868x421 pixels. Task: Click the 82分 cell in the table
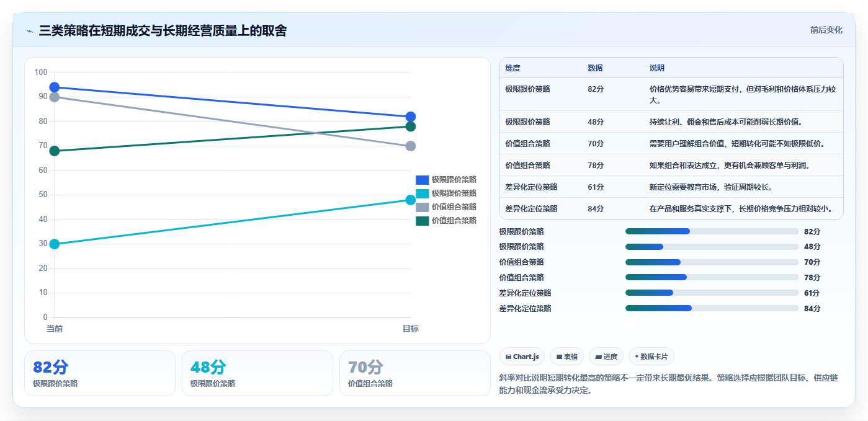coord(595,89)
